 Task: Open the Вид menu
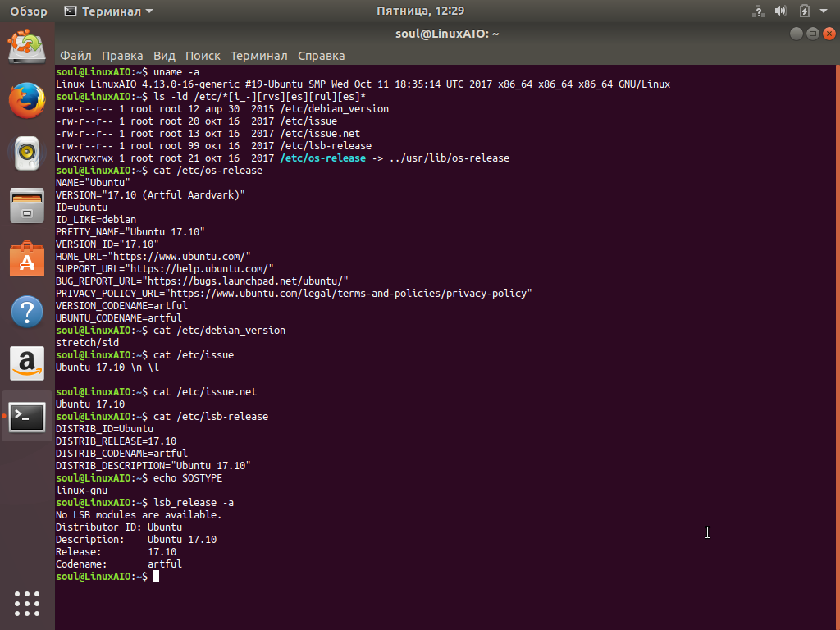click(x=164, y=56)
